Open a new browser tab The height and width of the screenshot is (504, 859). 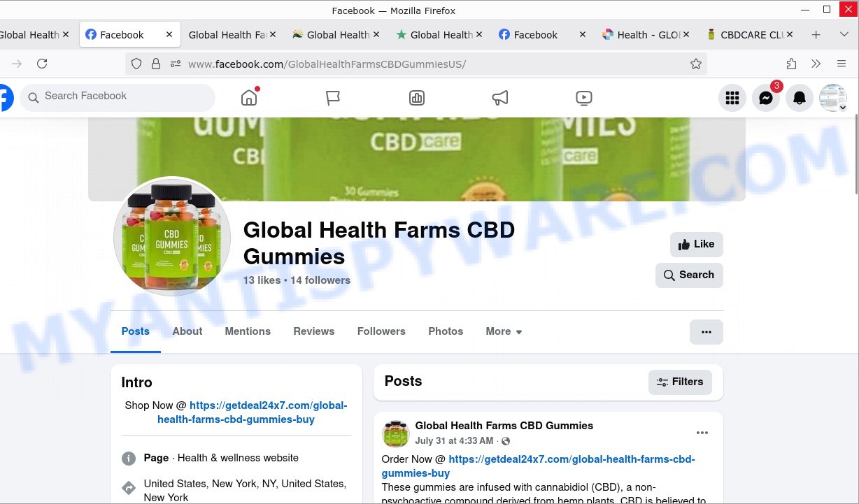(x=816, y=35)
